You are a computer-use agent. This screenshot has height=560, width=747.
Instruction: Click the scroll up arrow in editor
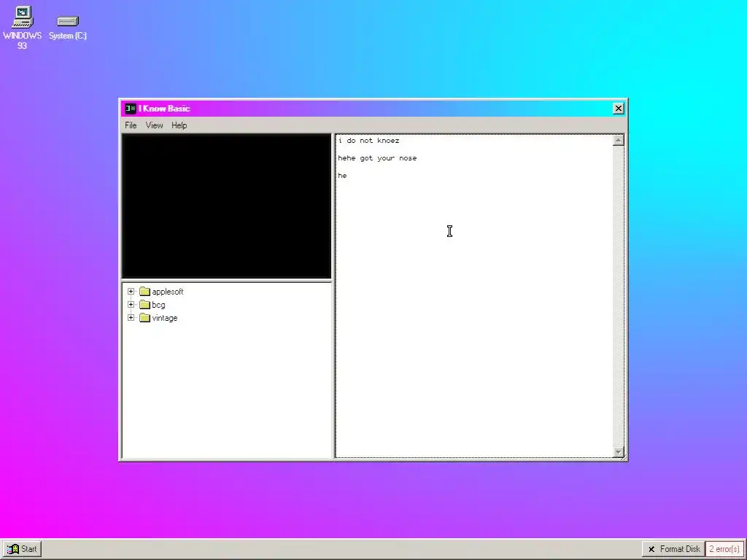(619, 141)
